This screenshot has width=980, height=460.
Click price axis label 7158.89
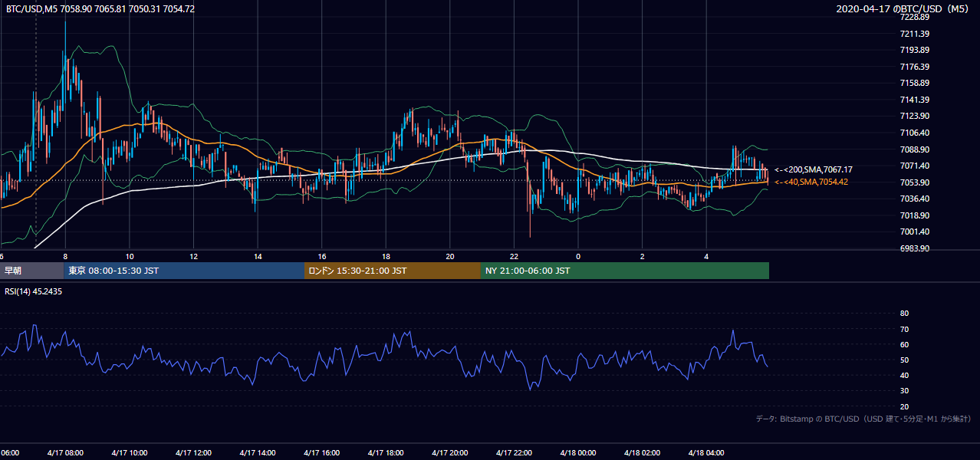[915, 83]
